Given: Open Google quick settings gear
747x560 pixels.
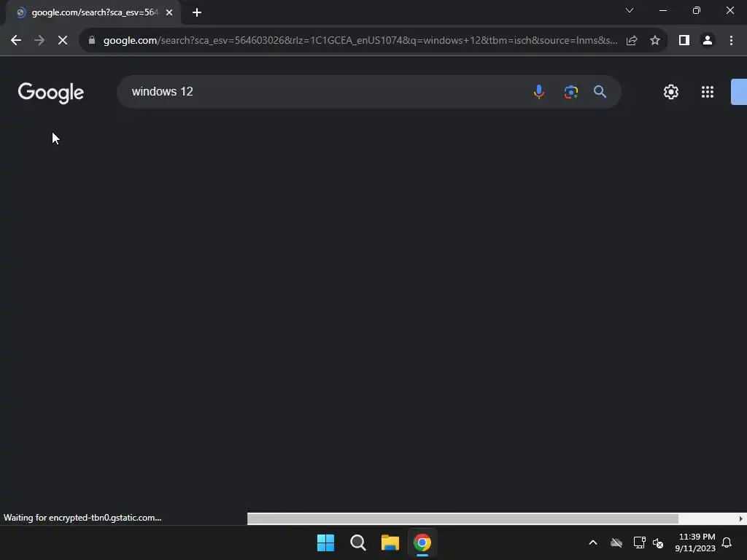Looking at the screenshot, I should click(x=671, y=91).
